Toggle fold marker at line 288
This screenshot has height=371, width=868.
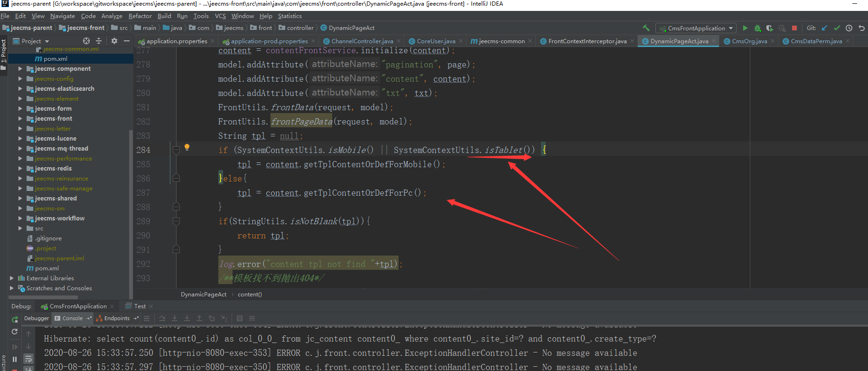pyautogui.click(x=176, y=207)
